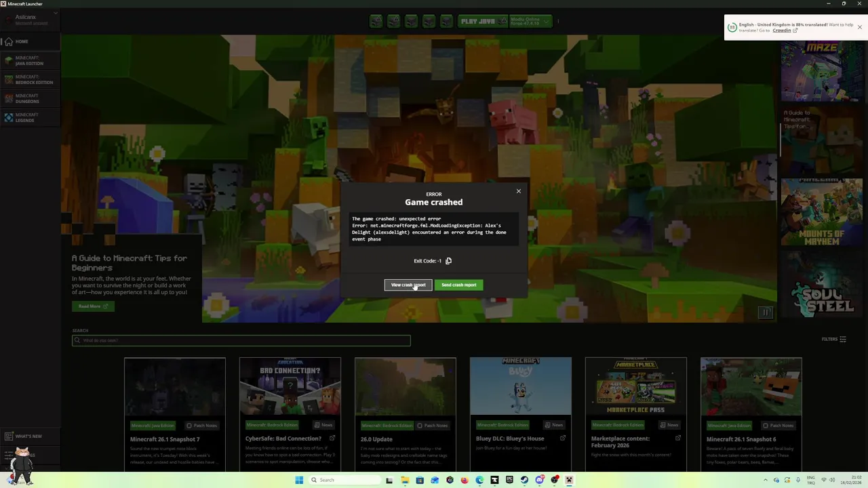Open the news Filters control
Viewport: 868px width, 488px height.
[834, 339]
